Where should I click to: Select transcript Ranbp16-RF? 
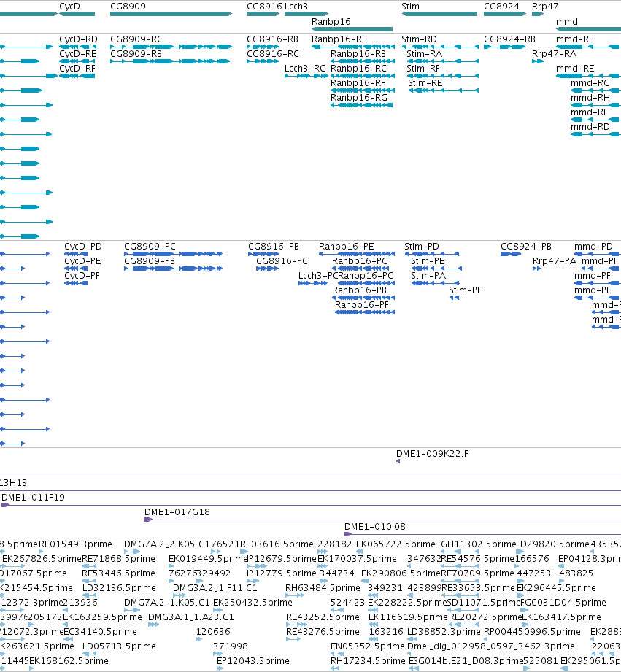(x=363, y=90)
